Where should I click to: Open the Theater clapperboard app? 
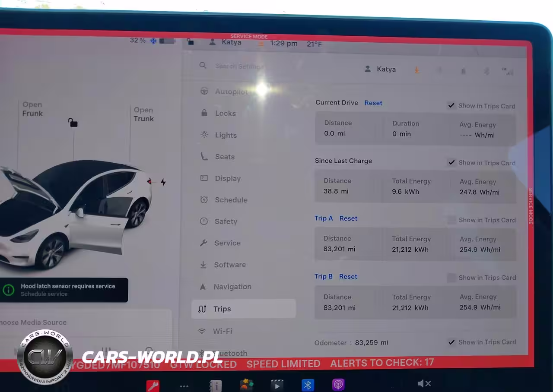(x=277, y=385)
